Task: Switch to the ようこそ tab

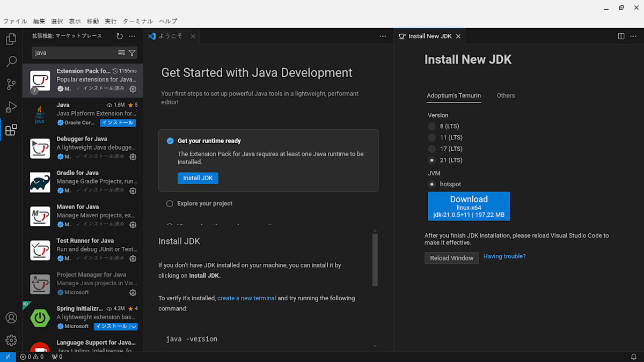Action: click(172, 36)
